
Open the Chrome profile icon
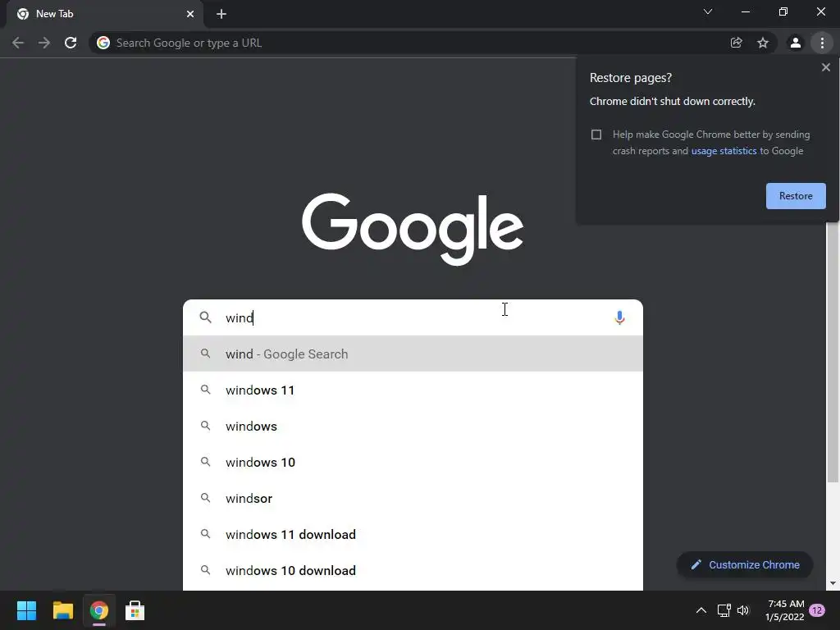[796, 43]
